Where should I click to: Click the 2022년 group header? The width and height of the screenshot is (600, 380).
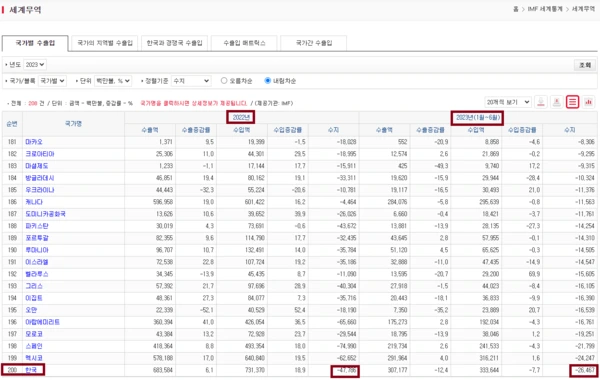tap(241, 117)
